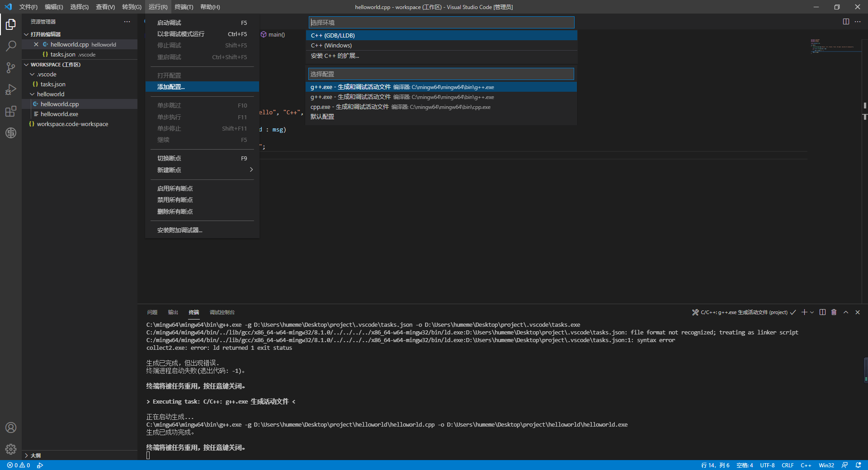Open the 文件(F) menu
This screenshot has height=470, width=868.
[28, 7]
